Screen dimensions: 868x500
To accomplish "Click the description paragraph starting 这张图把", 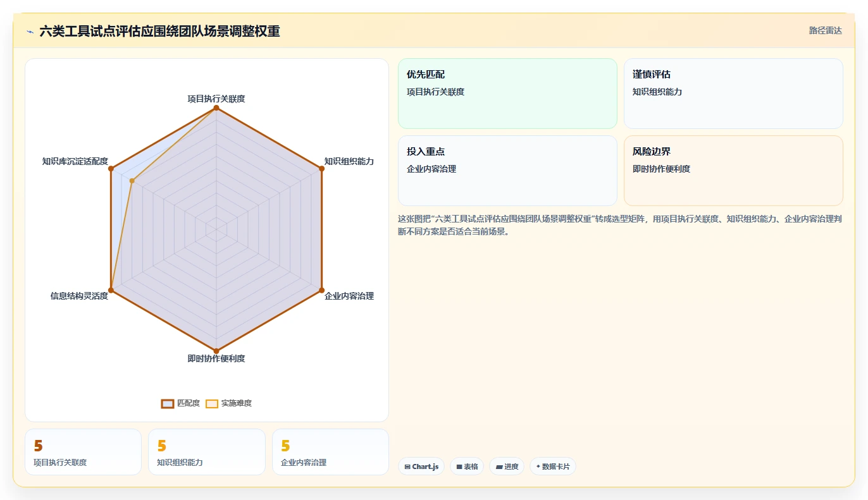I will pos(620,225).
